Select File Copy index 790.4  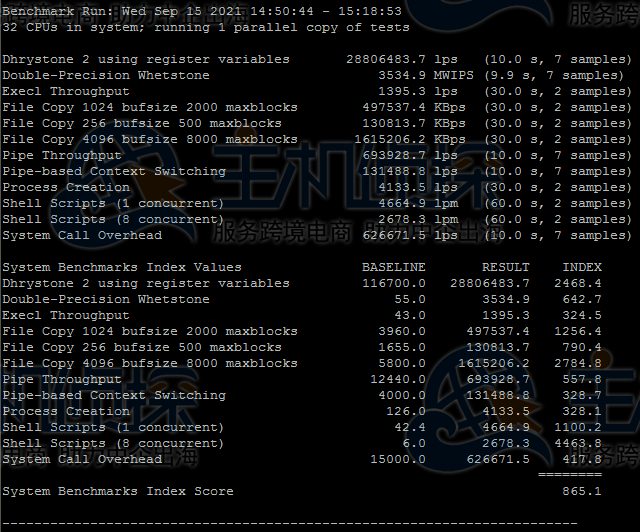pyautogui.click(x=582, y=347)
